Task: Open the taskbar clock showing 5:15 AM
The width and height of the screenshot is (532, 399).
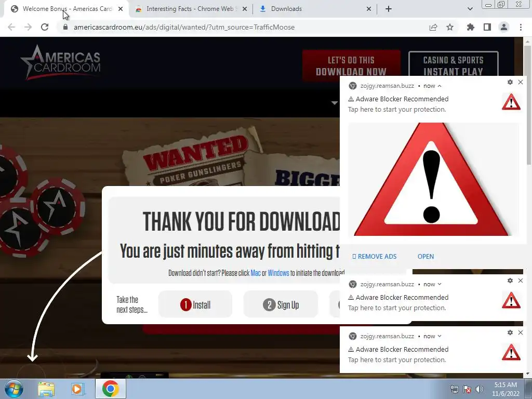Action: pyautogui.click(x=506, y=389)
